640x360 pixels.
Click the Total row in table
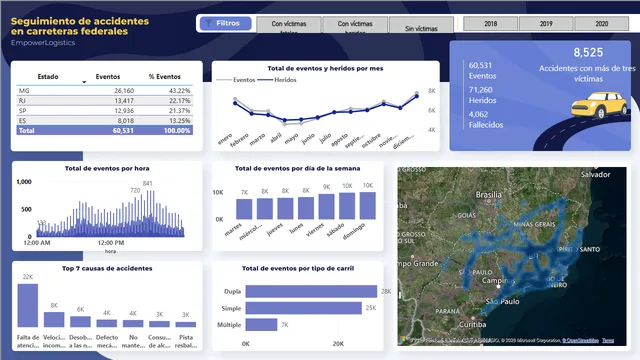[104, 131]
